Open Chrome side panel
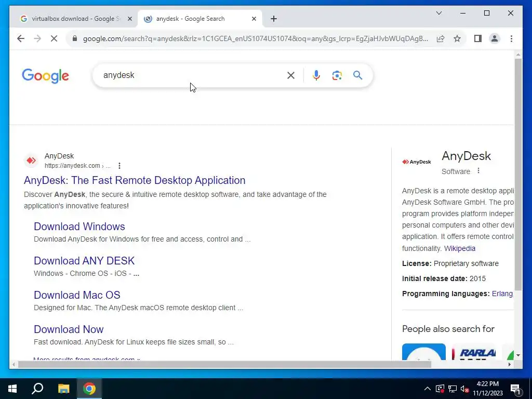Image resolution: width=532 pixels, height=399 pixels. 478,38
